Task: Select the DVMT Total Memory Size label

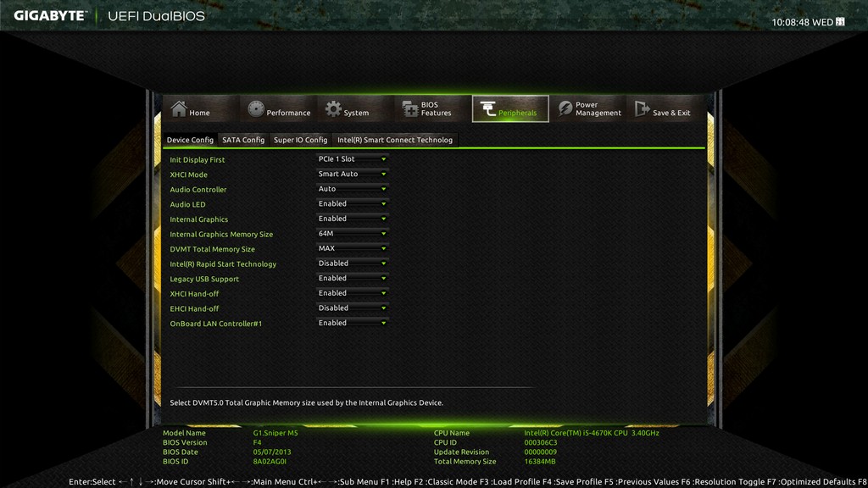Action: (213, 250)
